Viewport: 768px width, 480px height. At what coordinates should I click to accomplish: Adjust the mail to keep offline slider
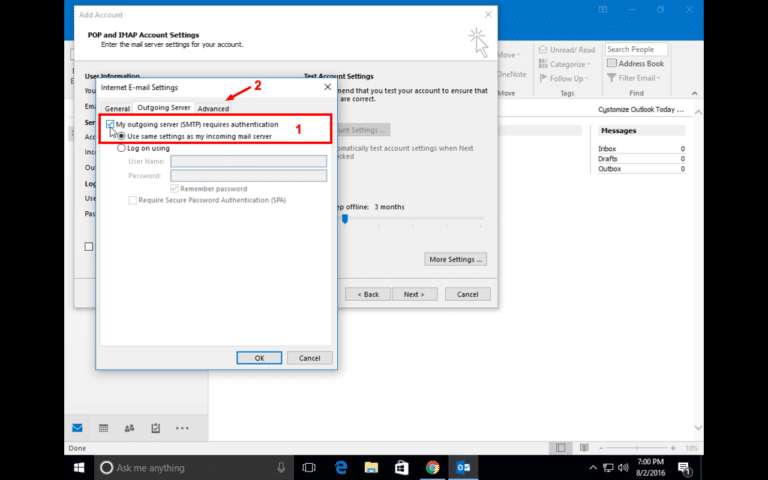tap(345, 218)
